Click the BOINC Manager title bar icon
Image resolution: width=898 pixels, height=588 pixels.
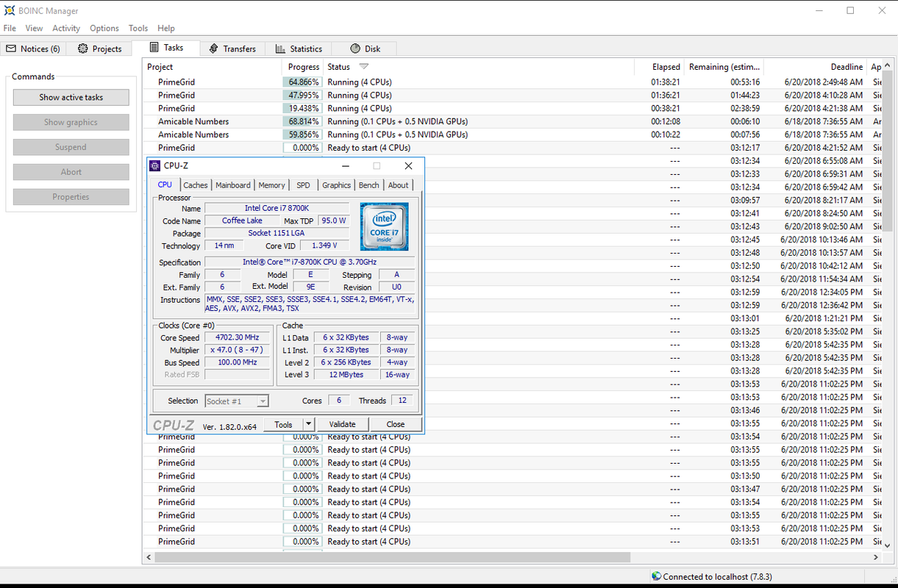pyautogui.click(x=8, y=11)
